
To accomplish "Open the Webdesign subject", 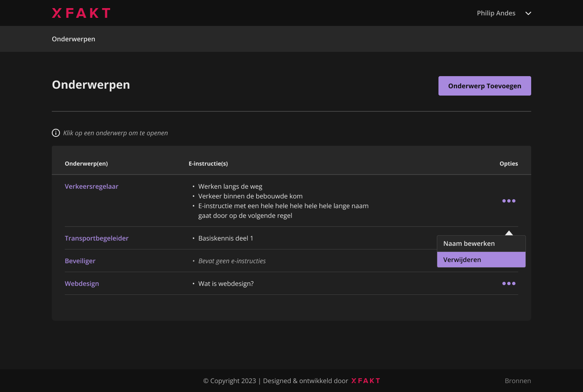I will (82, 283).
